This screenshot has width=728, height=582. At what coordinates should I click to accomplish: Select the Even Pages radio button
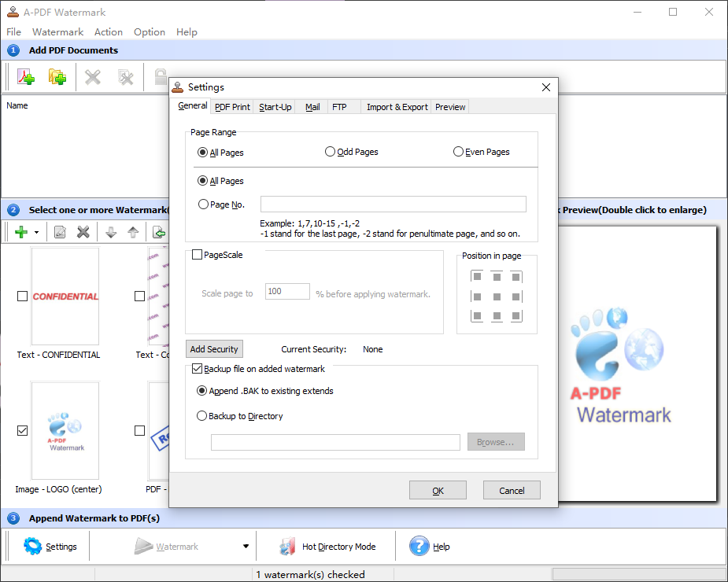[458, 152]
